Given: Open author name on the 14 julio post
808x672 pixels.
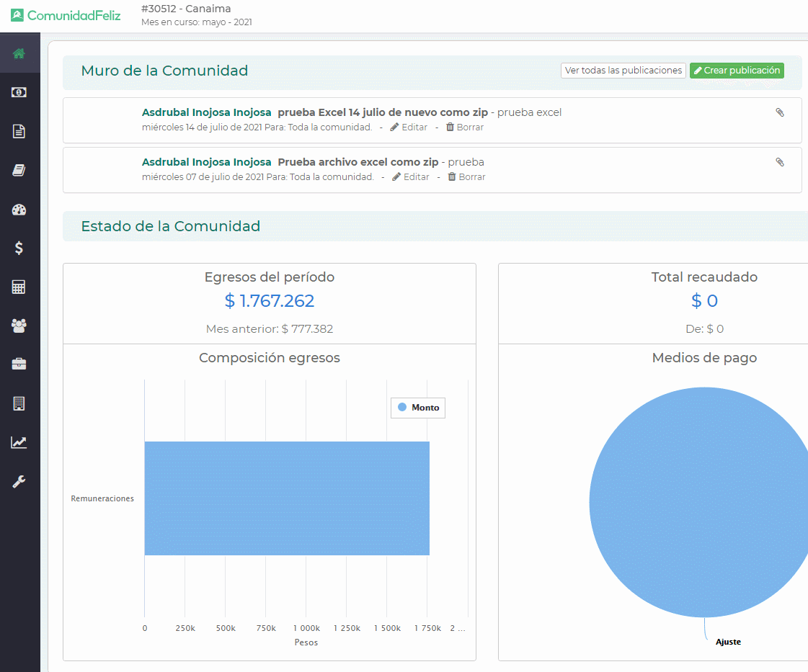Looking at the screenshot, I should click(207, 112).
